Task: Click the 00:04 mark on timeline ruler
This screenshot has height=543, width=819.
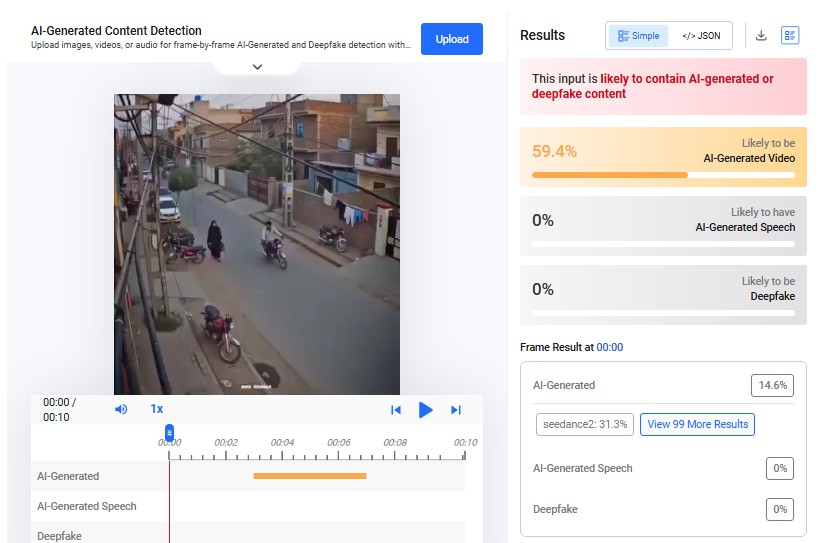Action: tap(282, 442)
